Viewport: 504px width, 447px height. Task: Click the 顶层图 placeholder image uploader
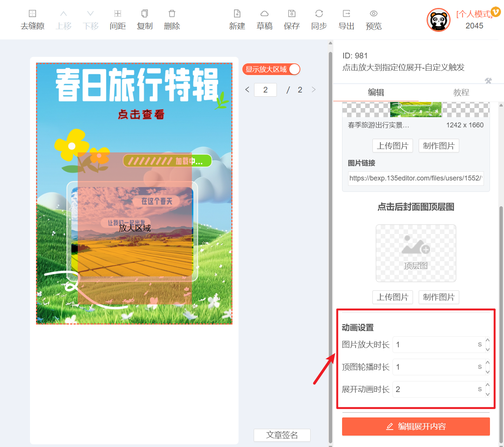point(416,253)
